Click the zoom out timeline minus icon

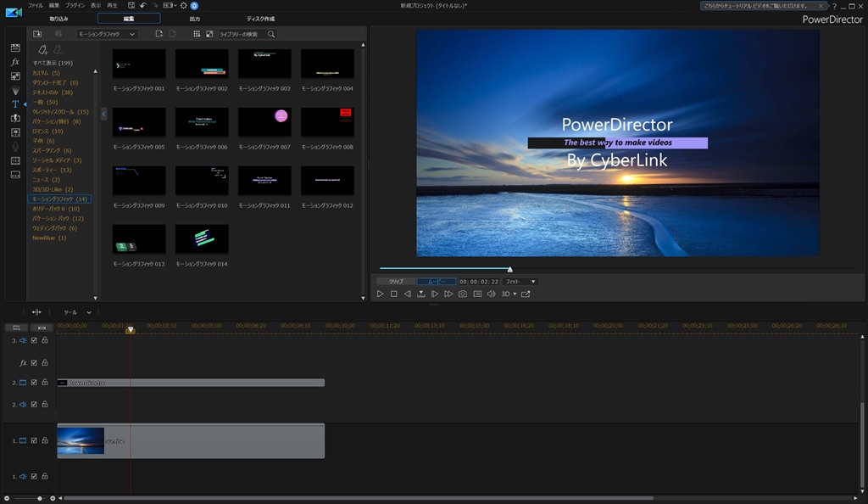pos(7,498)
